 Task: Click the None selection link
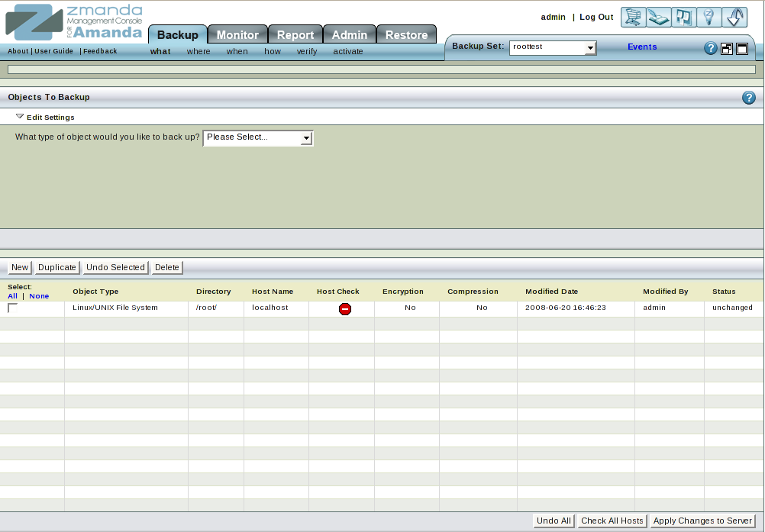pos(39,296)
